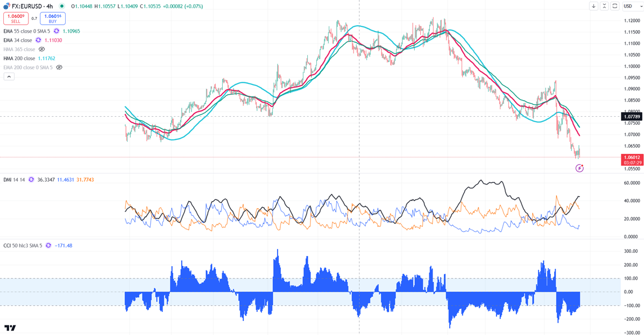The width and height of the screenshot is (644, 335).
Task: Select the EMA 200 close indicator label
Action: tap(28, 67)
